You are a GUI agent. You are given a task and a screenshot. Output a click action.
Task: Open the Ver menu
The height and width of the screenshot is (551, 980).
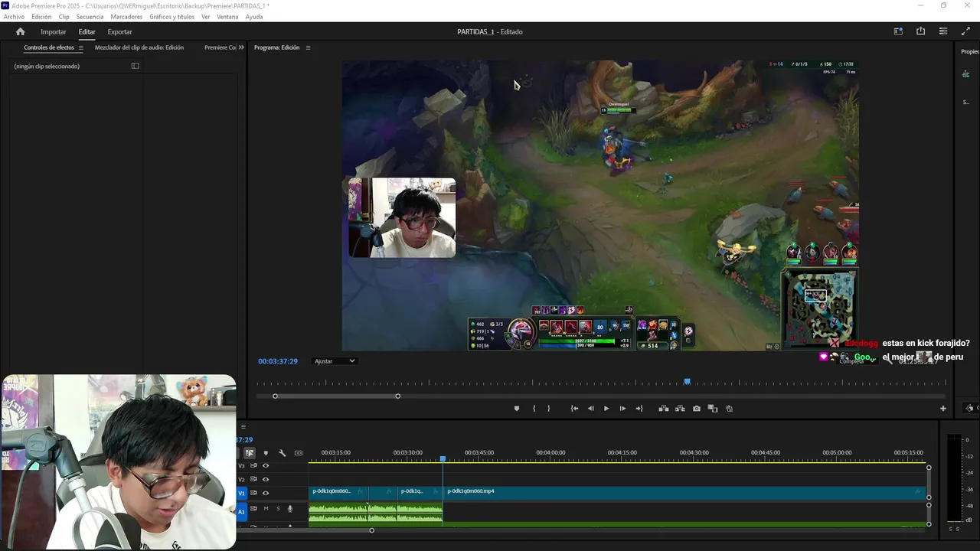pyautogui.click(x=205, y=17)
